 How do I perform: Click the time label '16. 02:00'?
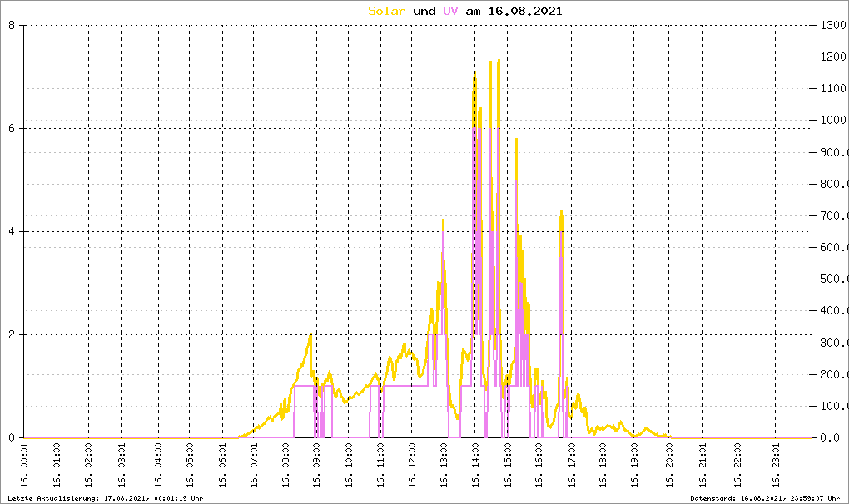click(89, 466)
